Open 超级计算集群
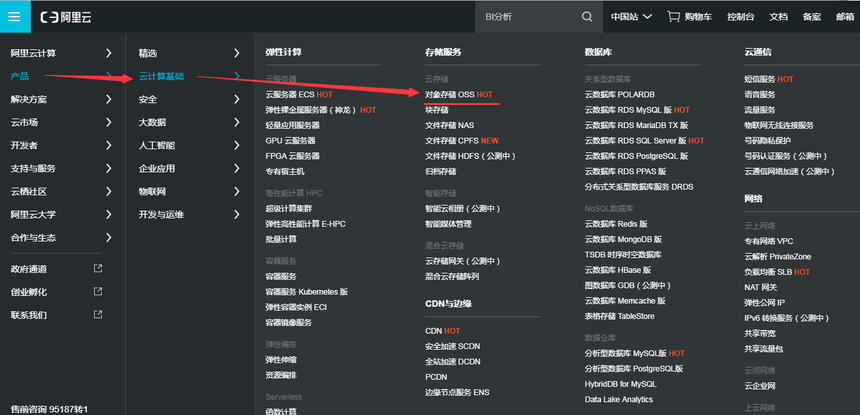This screenshot has width=860, height=415. click(288, 208)
